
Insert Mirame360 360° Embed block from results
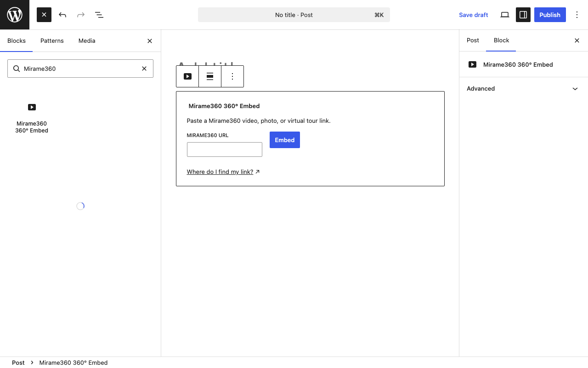tap(32, 118)
